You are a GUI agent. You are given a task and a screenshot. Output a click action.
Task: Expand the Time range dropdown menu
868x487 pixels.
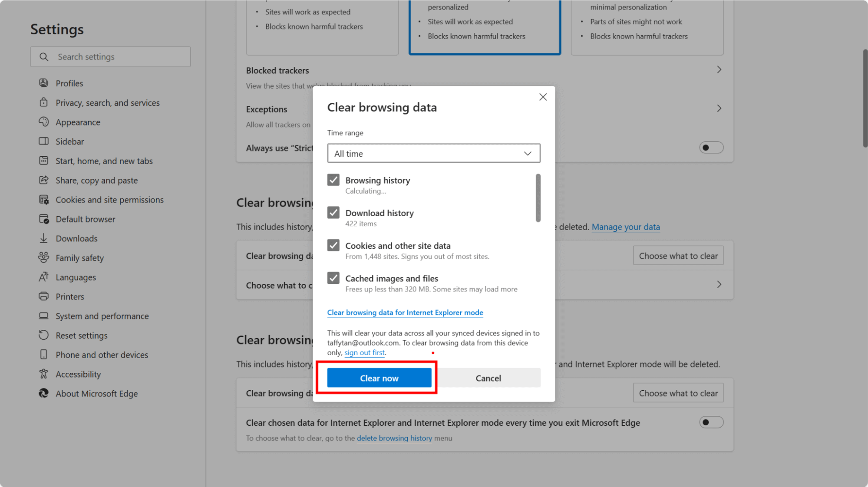(x=434, y=153)
